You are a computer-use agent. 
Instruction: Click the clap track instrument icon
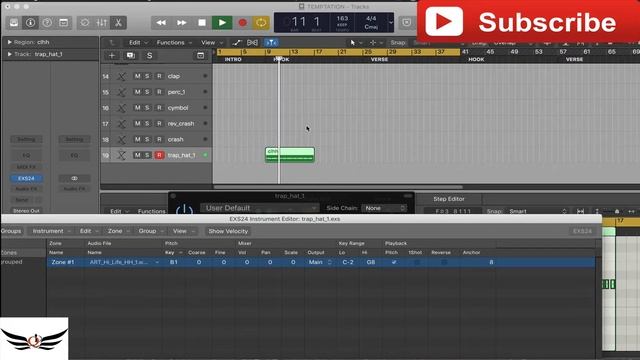click(x=121, y=76)
